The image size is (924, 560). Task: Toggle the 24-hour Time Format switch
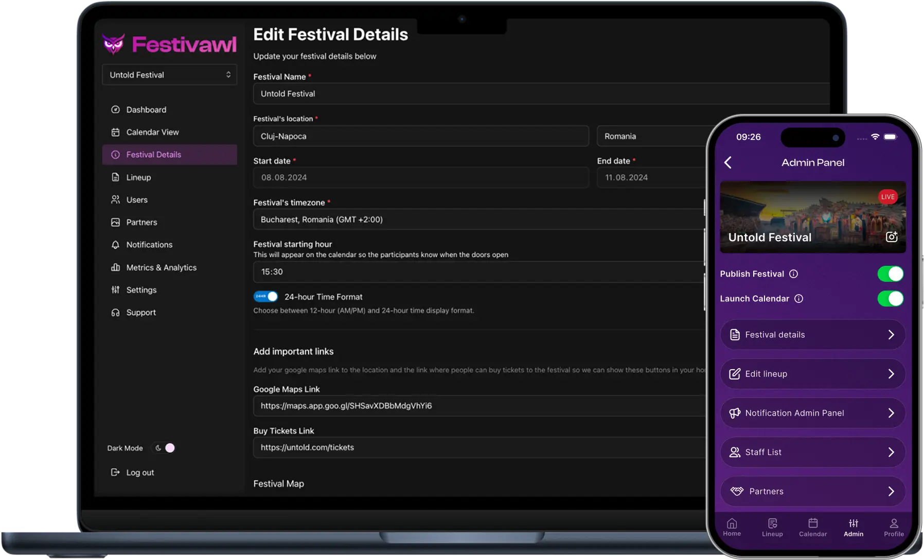click(265, 297)
